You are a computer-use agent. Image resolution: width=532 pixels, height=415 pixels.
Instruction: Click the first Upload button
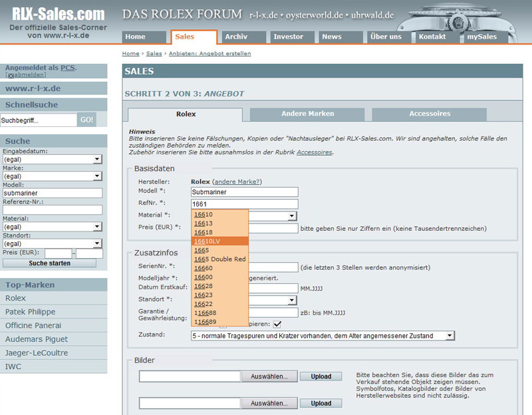click(321, 376)
